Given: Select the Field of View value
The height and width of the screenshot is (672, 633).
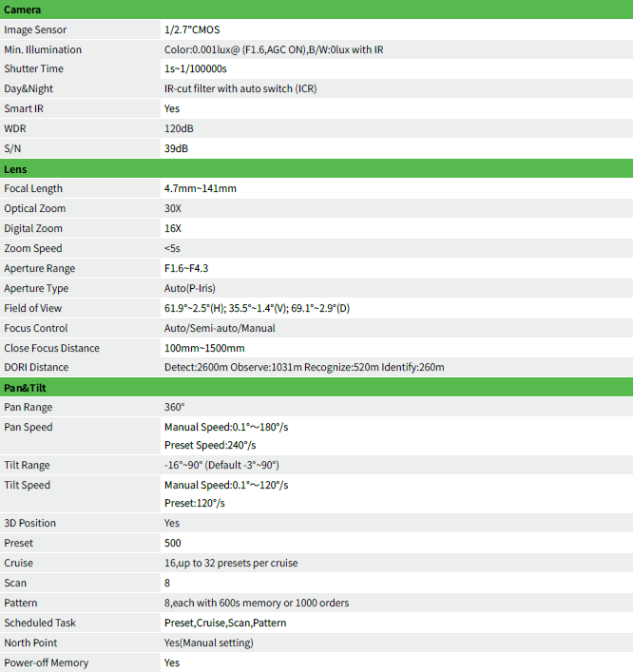Looking at the screenshot, I should [x=257, y=308].
